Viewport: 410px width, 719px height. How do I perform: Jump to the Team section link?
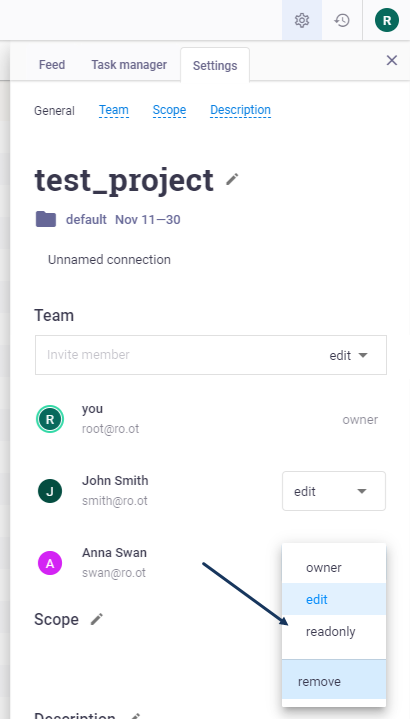pyautogui.click(x=114, y=110)
